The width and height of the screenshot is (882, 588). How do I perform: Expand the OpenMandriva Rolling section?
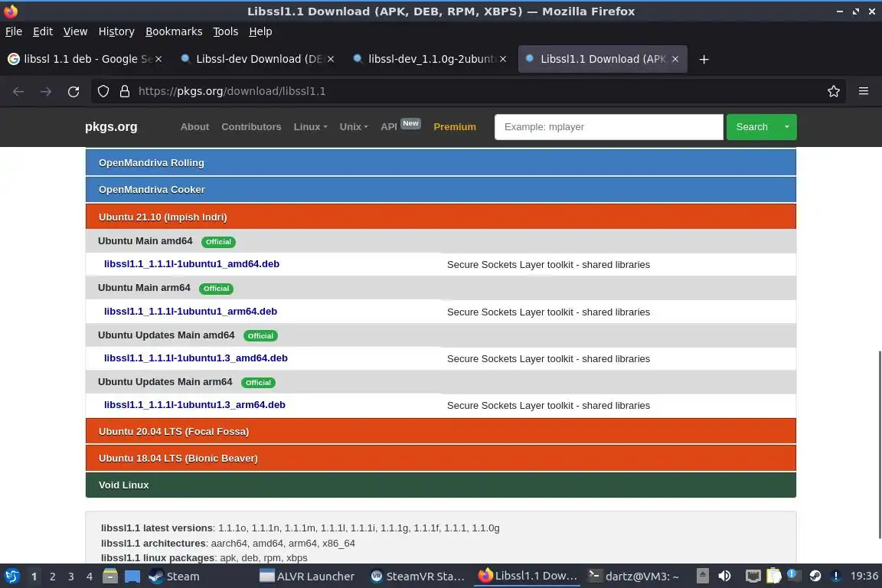point(440,162)
